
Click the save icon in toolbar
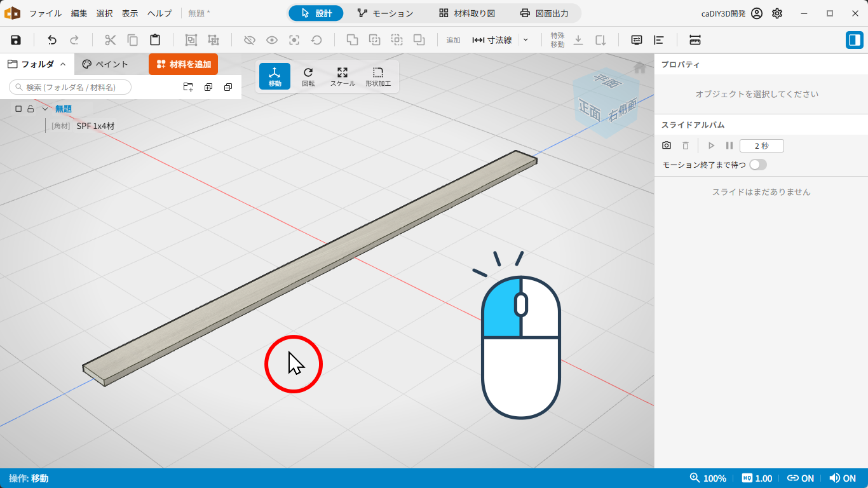click(16, 40)
